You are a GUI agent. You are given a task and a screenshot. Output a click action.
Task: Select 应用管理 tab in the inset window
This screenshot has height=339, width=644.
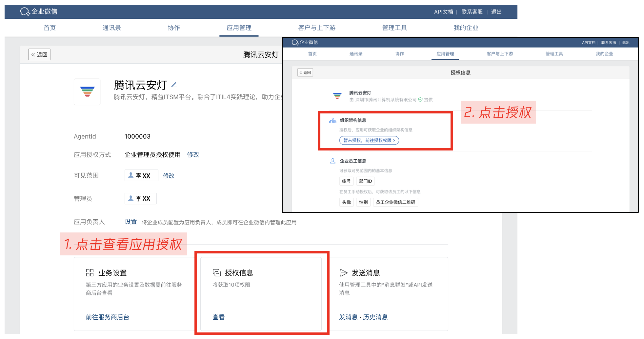click(x=445, y=54)
